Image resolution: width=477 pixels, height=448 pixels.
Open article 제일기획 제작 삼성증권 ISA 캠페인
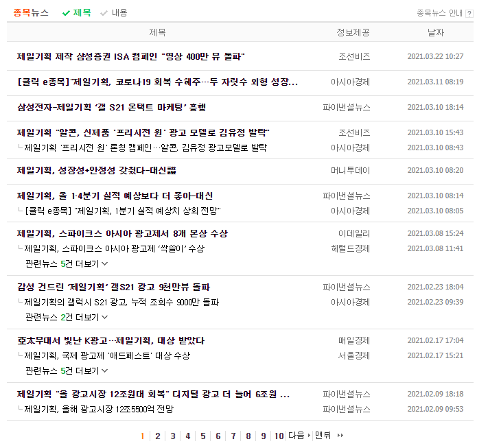click(x=131, y=56)
